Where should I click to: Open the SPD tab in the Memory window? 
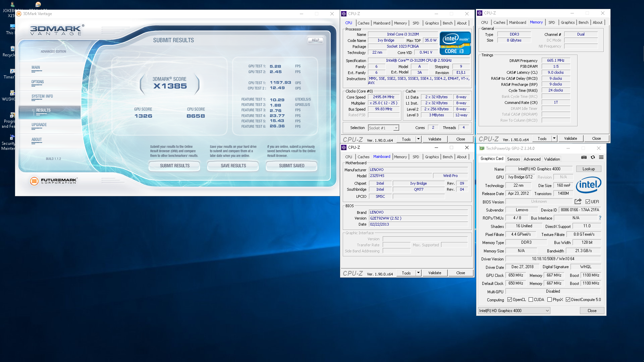551,22
